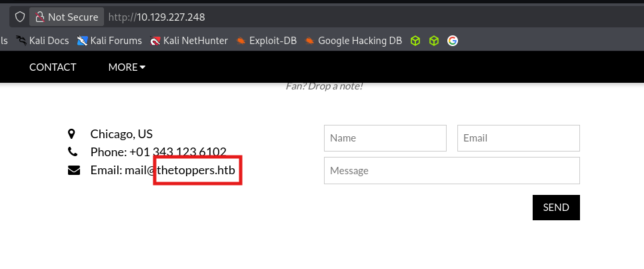Click the tracking protection shield icon
Image resolution: width=644 pixels, height=269 pixels.
pyautogui.click(x=20, y=17)
